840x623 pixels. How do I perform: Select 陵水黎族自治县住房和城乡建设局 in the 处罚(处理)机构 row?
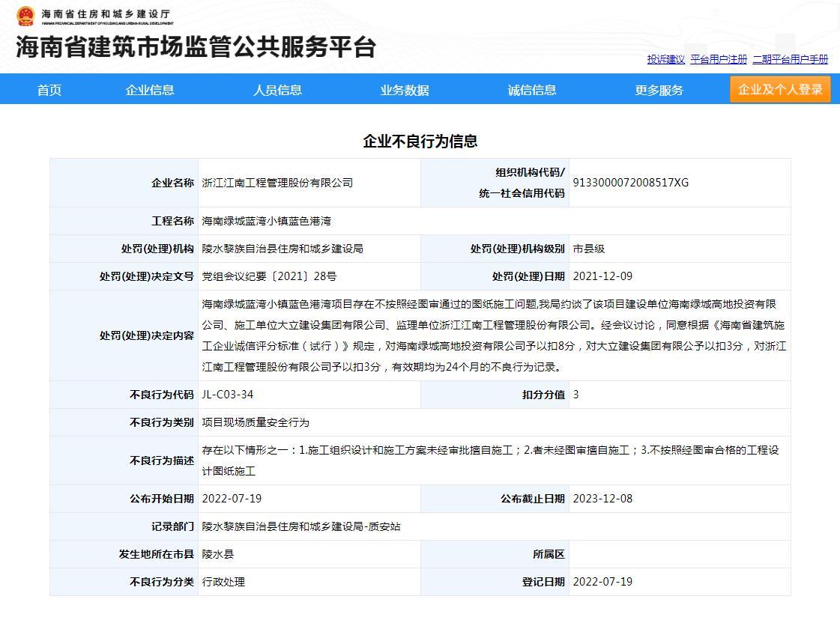click(282, 249)
